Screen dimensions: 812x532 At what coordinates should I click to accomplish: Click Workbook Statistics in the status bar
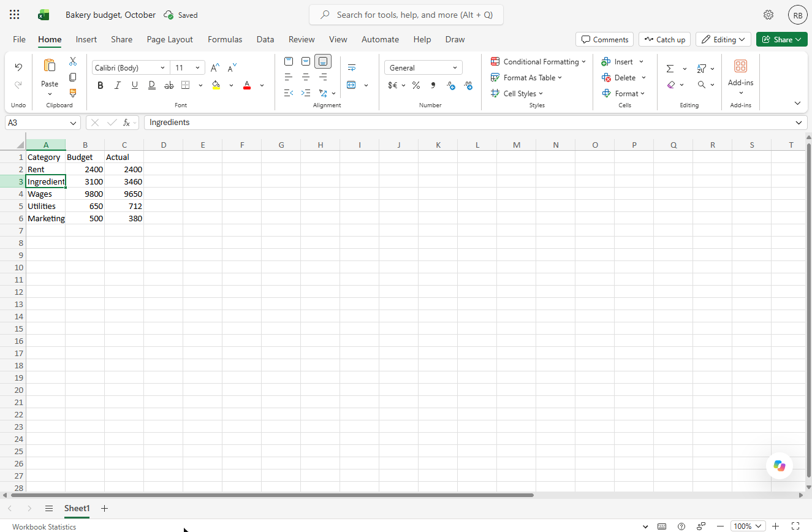(x=44, y=526)
